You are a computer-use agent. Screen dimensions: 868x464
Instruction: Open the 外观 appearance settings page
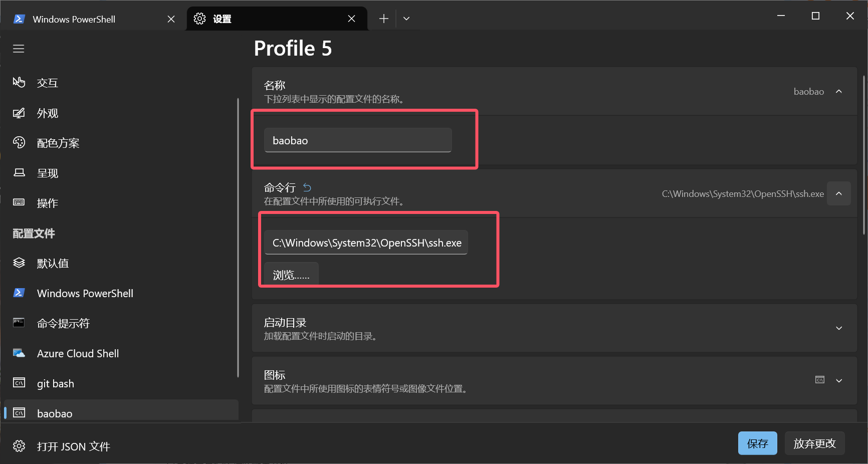tap(47, 113)
